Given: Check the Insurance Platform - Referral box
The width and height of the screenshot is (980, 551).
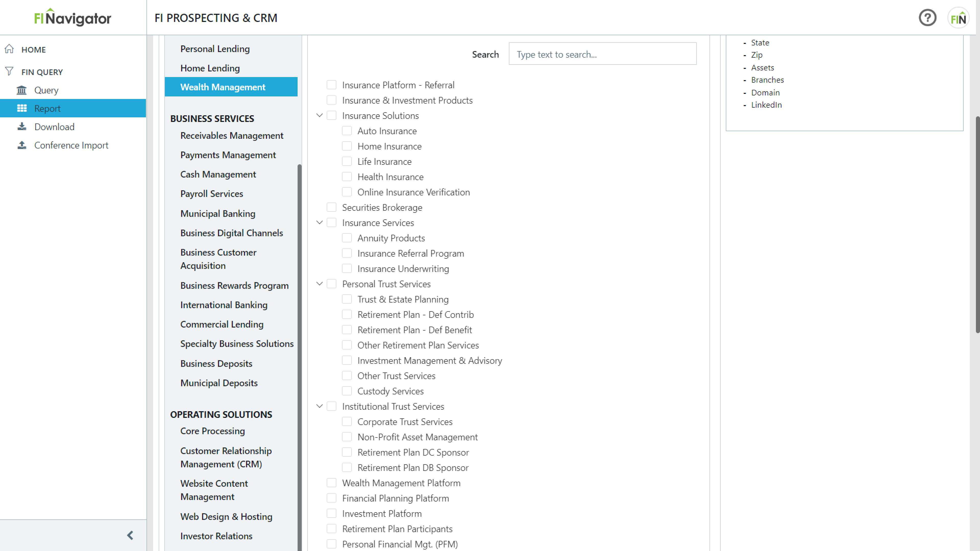Looking at the screenshot, I should (331, 85).
